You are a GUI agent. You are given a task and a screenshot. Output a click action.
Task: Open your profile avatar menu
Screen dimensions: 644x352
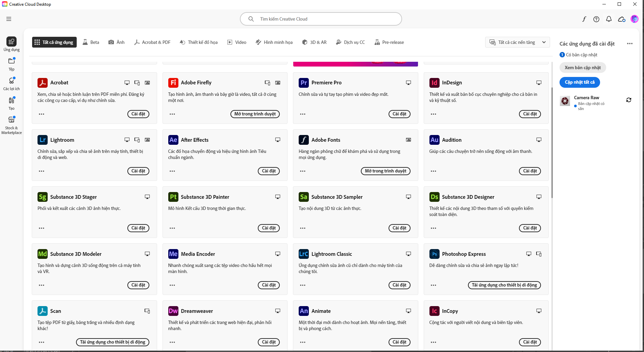[634, 19]
